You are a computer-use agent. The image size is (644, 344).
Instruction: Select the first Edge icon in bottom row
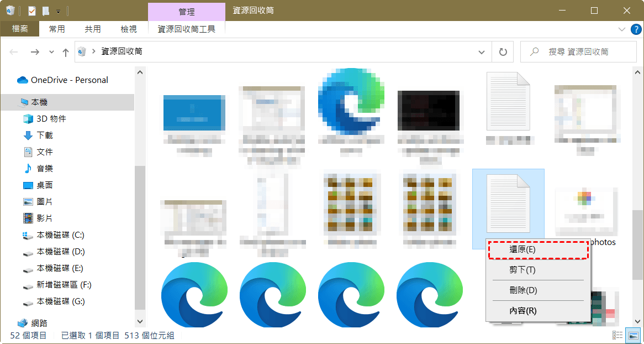194,295
